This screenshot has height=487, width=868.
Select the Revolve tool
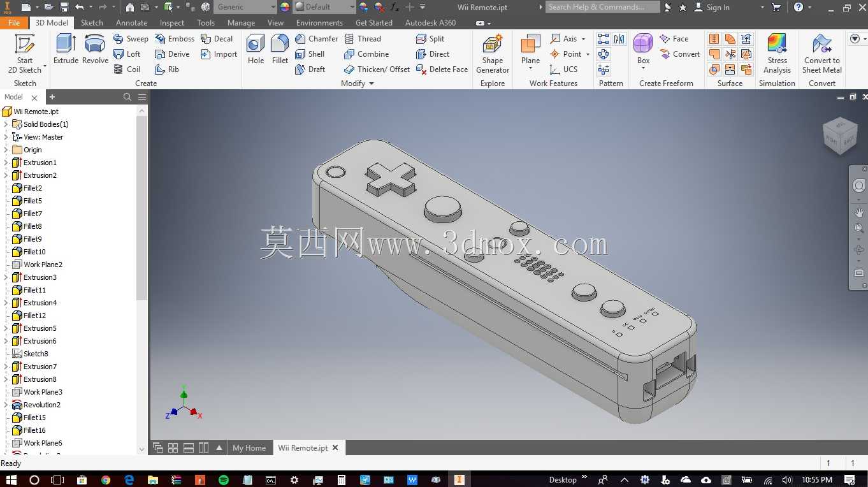click(95, 50)
